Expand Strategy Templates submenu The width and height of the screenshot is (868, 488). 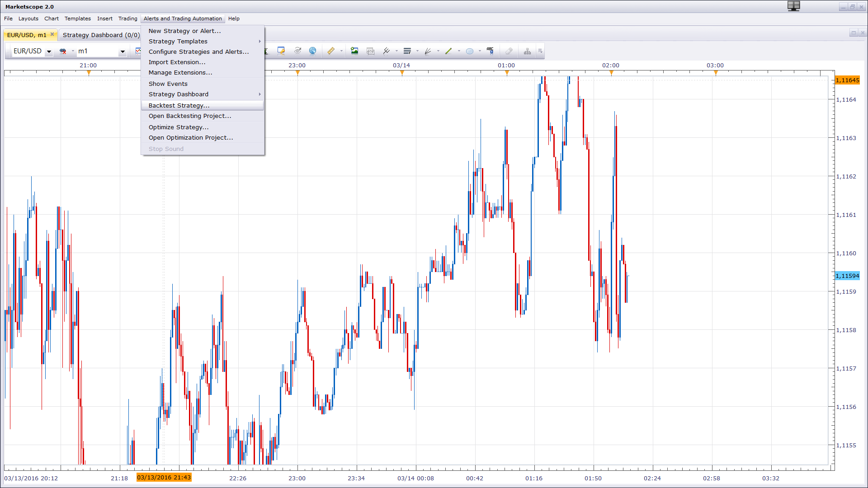tap(203, 41)
